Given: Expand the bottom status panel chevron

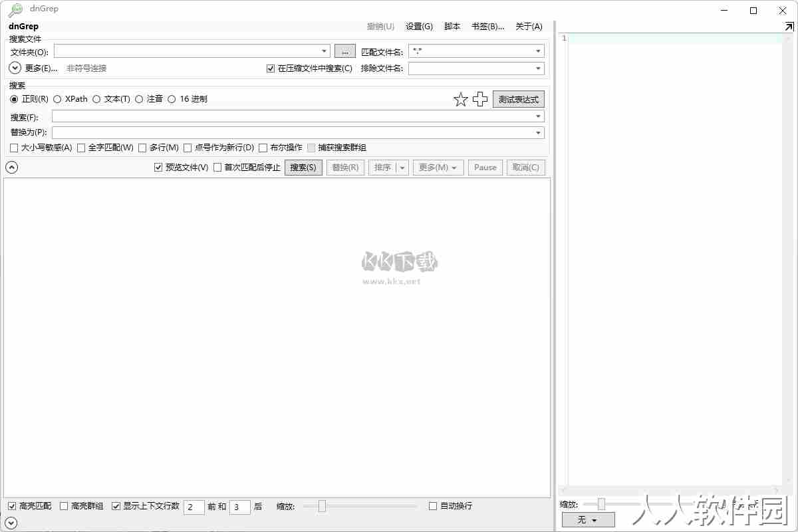Looking at the screenshot, I should (11, 523).
